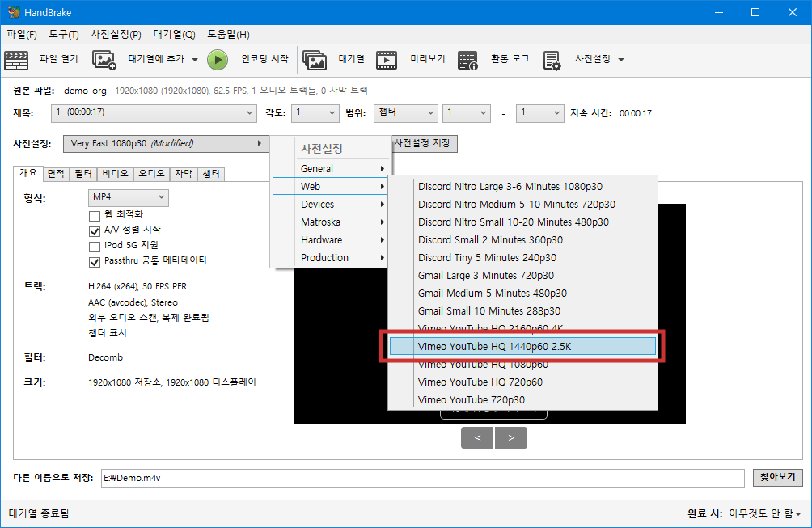Choose Gmail Medium 5 Minutes 480p30

[523, 293]
